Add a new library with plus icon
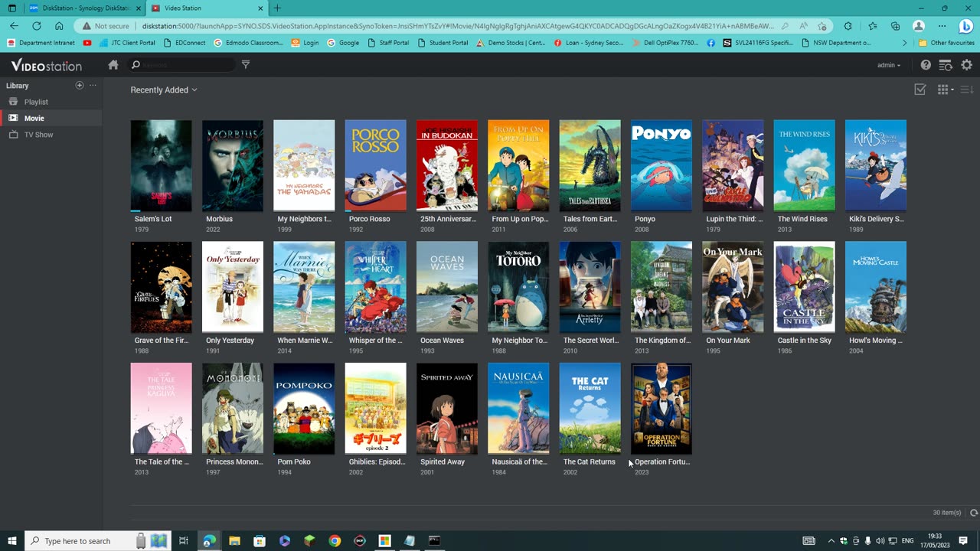Screen dimensions: 980x551 (x=79, y=85)
